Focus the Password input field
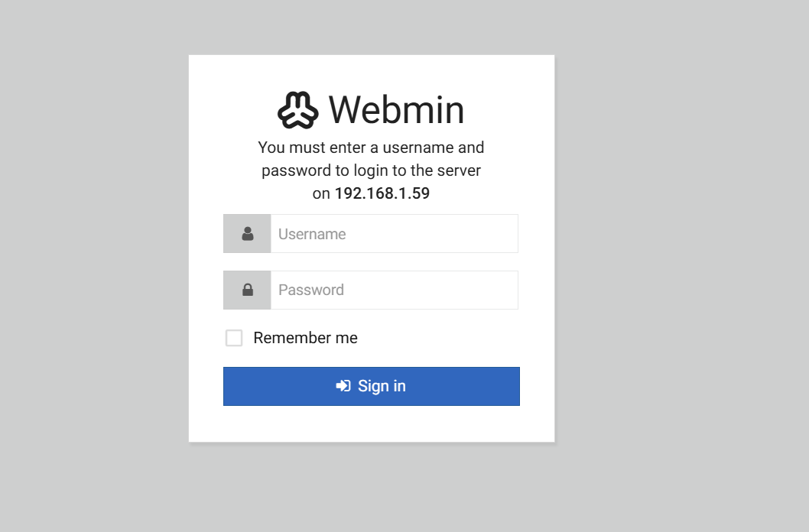Viewport: 809px width, 532px height. coord(395,290)
